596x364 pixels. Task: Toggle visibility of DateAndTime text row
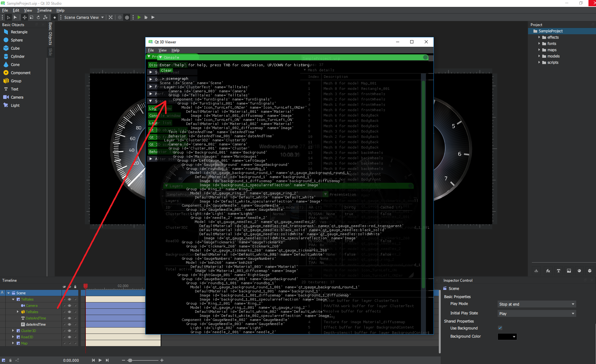(69, 318)
